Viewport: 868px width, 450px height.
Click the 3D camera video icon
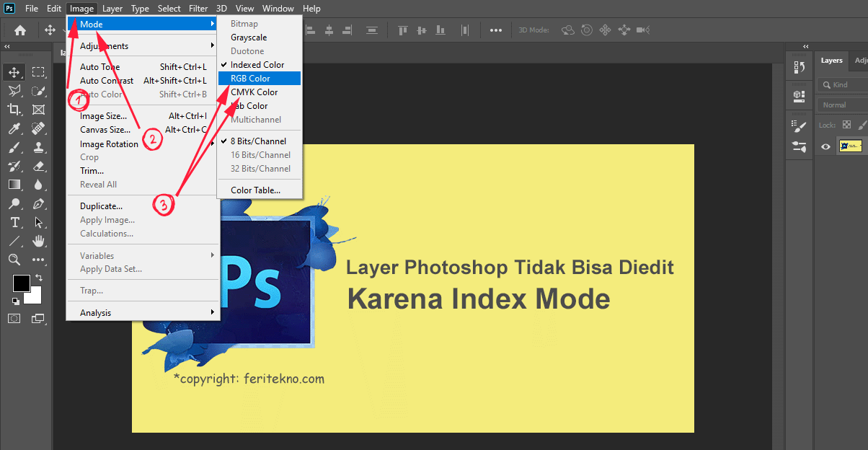click(643, 30)
